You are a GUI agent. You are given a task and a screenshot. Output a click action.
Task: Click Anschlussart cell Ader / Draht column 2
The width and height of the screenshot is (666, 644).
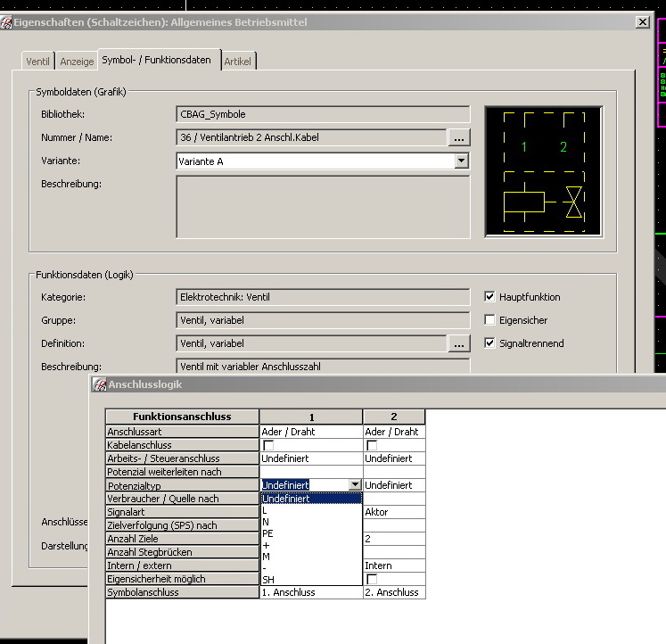point(394,432)
